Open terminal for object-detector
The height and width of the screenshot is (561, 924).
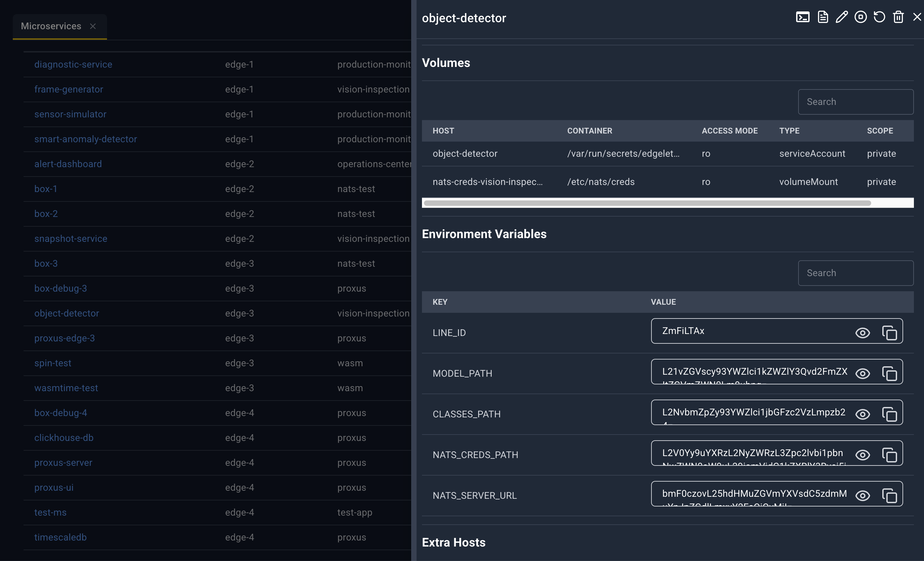tap(803, 17)
